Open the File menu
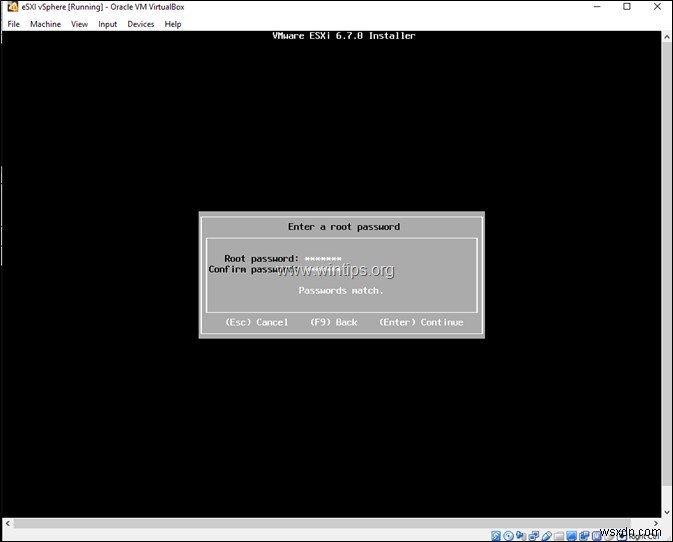The image size is (673, 542). 13,24
